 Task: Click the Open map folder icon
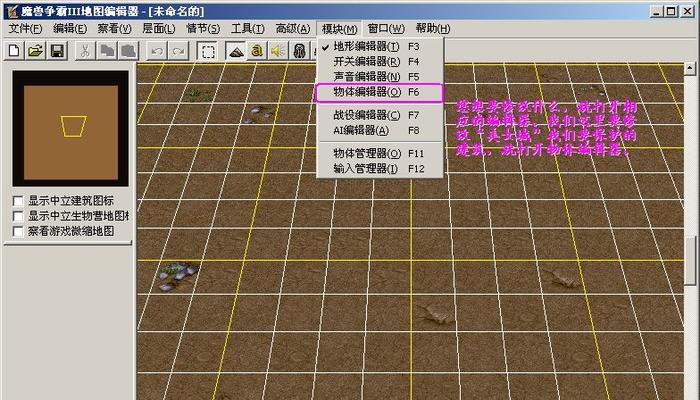click(x=35, y=51)
